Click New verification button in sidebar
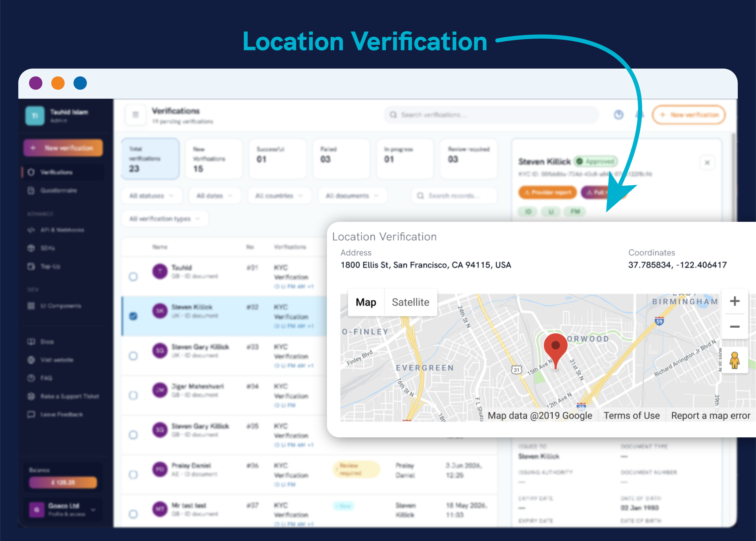 coord(63,148)
